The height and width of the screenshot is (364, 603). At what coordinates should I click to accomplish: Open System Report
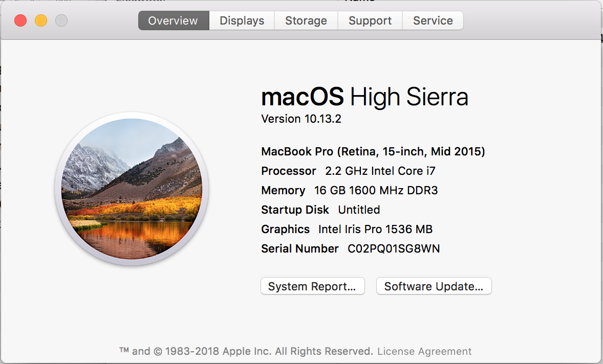click(x=313, y=286)
